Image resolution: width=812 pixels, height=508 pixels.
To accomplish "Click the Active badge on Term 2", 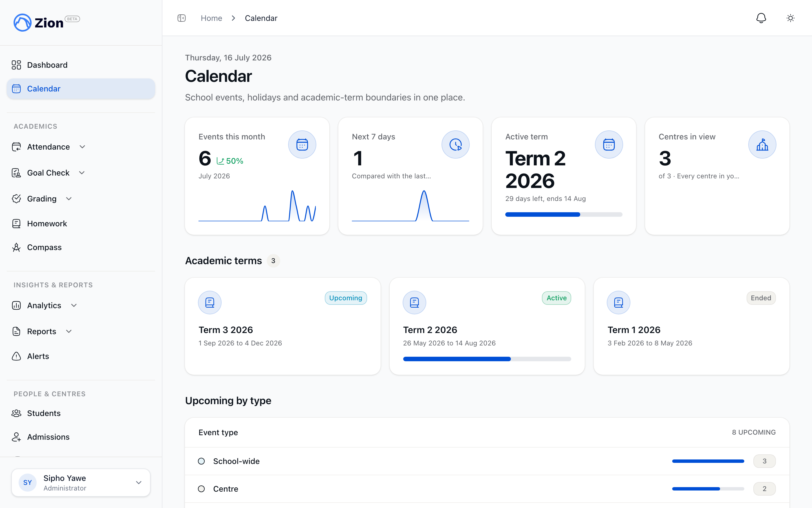I will click(556, 298).
